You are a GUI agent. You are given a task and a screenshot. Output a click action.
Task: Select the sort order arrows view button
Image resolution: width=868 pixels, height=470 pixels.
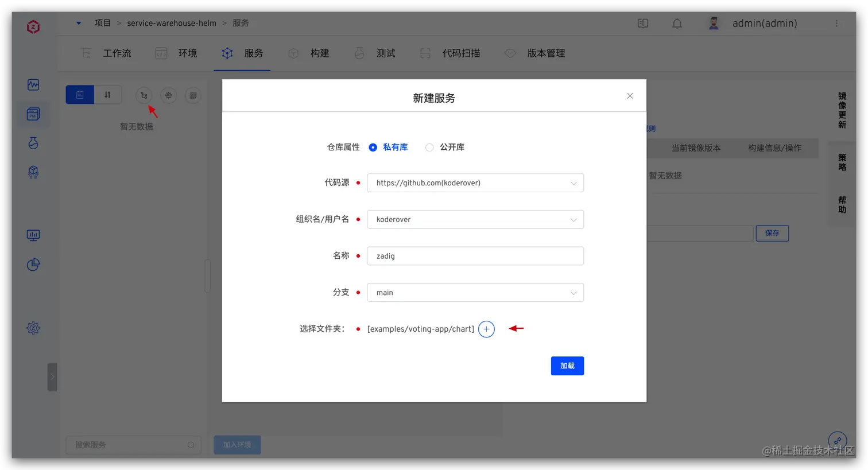tap(107, 95)
